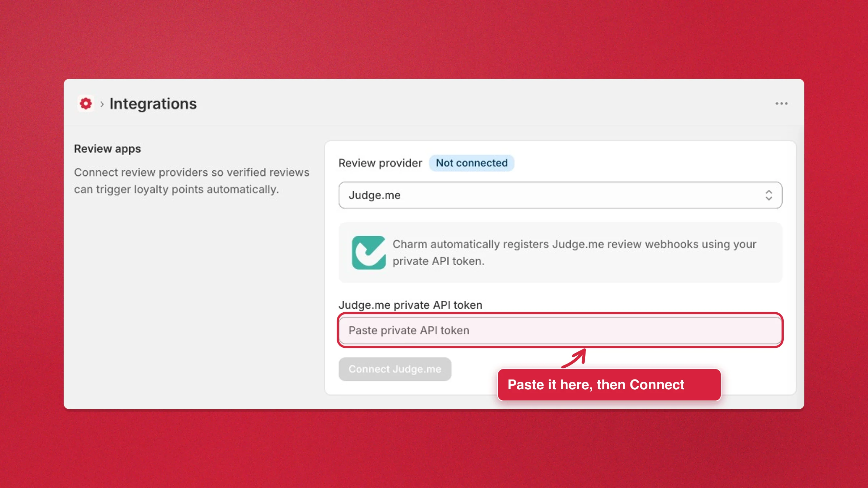The width and height of the screenshot is (868, 488).
Task: Click the Not connected status badge
Action: click(472, 163)
